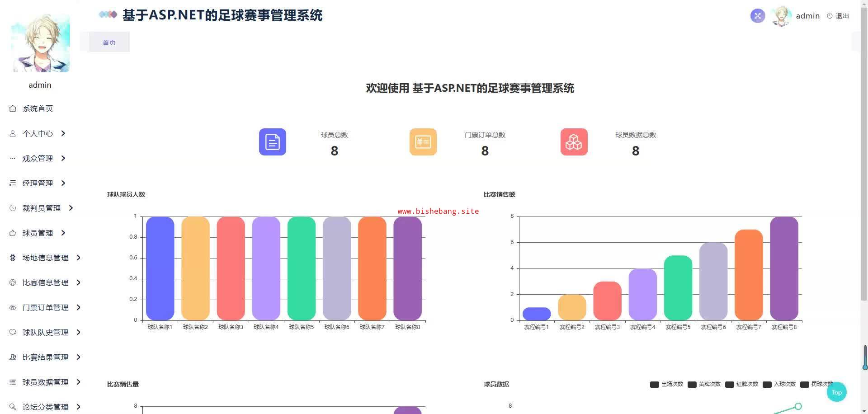Open the 系统首页 menu item

[x=38, y=108]
